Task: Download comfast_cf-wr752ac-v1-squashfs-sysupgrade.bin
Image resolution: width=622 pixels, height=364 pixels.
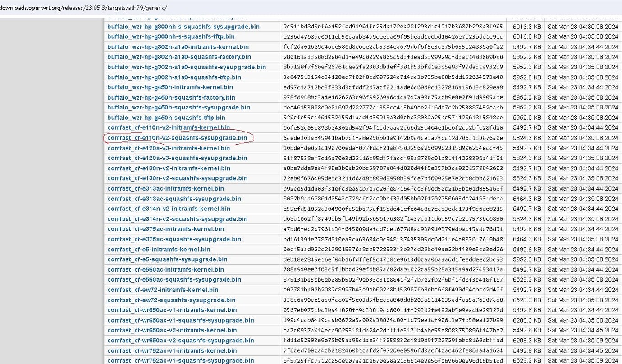Action: pos(180,361)
